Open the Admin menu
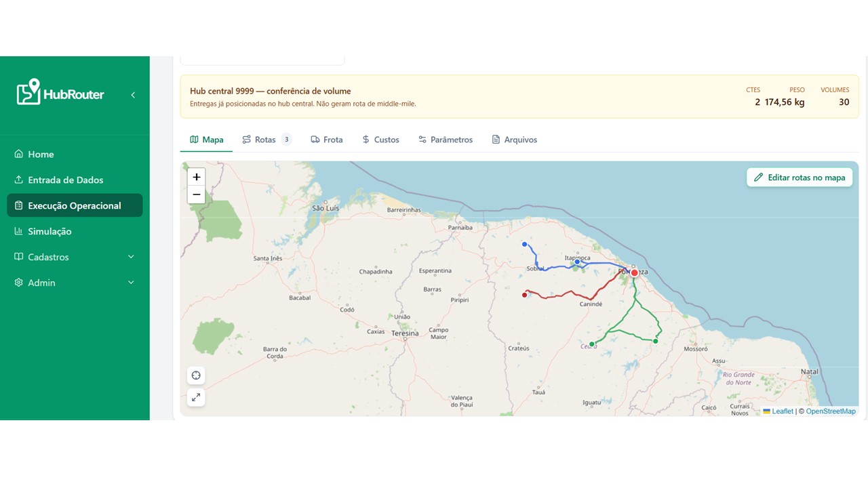Screen dimensions: 868x488 pyautogui.click(x=75, y=283)
